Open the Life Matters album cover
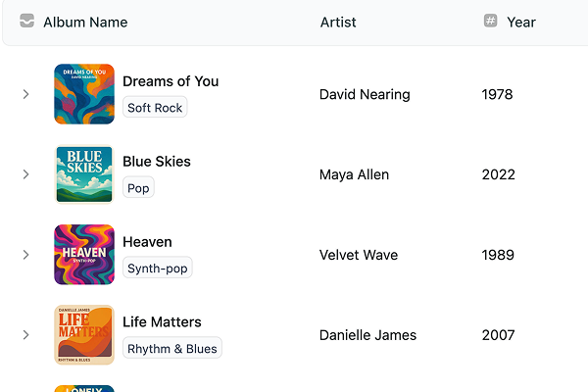 (84, 335)
